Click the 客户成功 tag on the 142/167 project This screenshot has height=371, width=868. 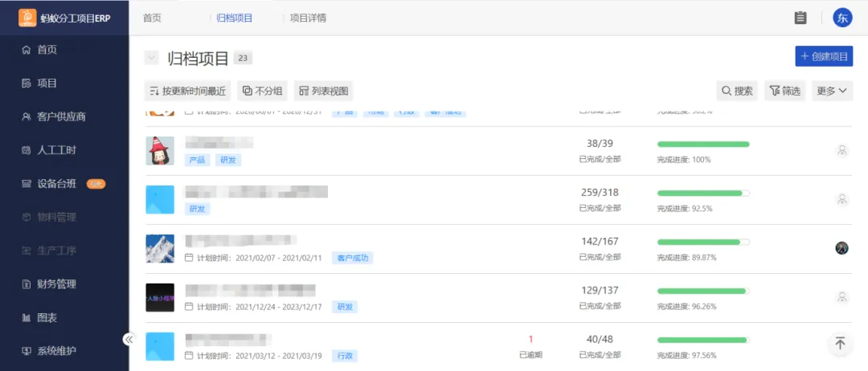point(353,258)
